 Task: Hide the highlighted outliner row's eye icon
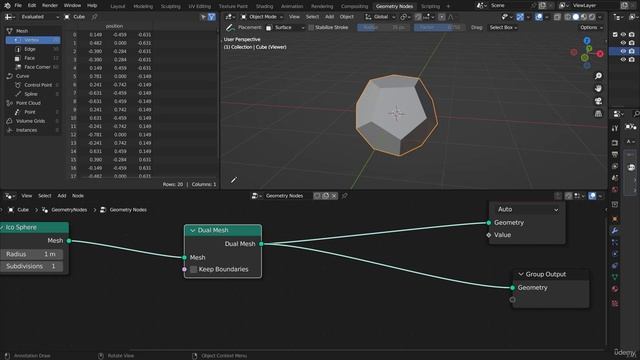click(623, 51)
